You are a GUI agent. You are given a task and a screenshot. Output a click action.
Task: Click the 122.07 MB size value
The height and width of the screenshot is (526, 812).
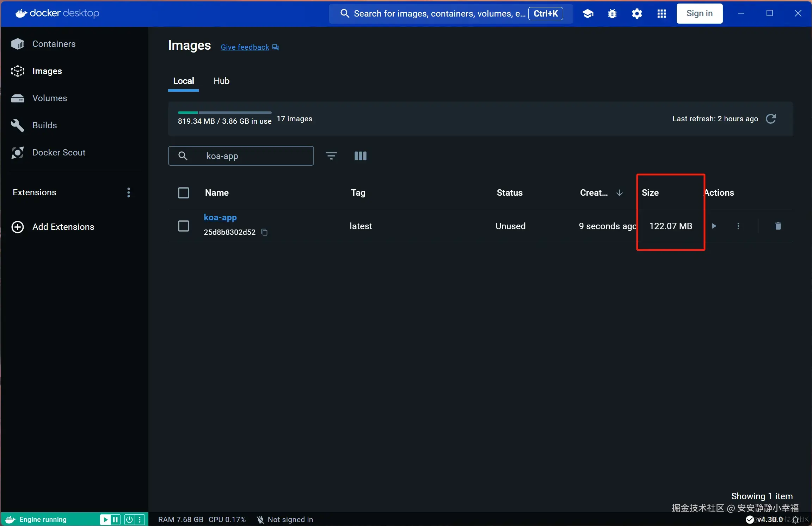(671, 226)
